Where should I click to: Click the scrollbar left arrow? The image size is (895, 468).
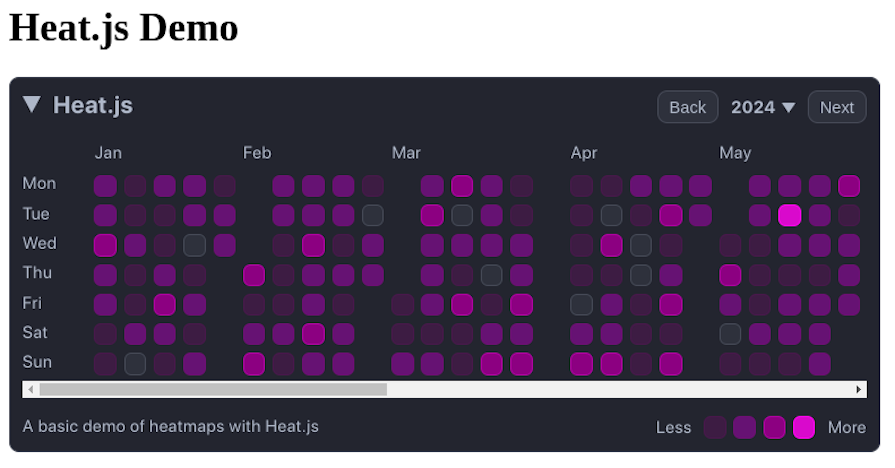pos(30,389)
